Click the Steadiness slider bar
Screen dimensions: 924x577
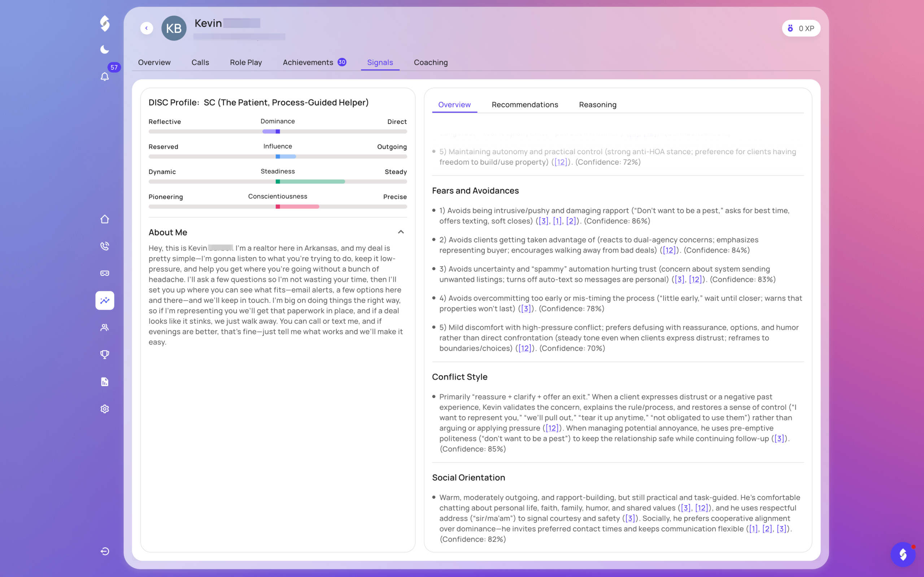point(278,182)
